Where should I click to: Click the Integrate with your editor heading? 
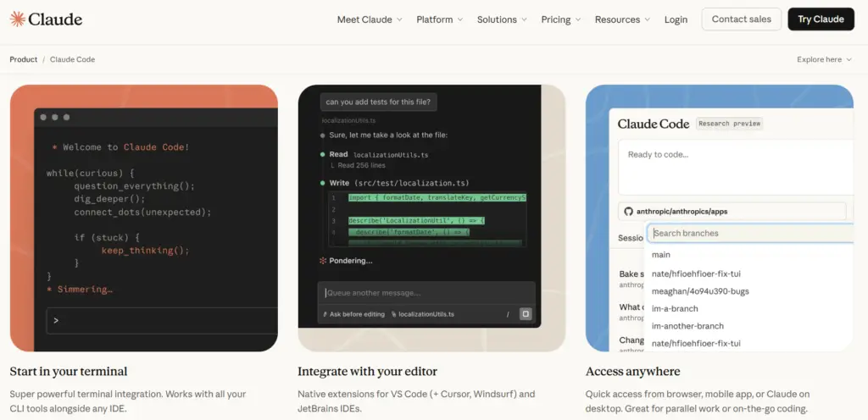(x=368, y=372)
